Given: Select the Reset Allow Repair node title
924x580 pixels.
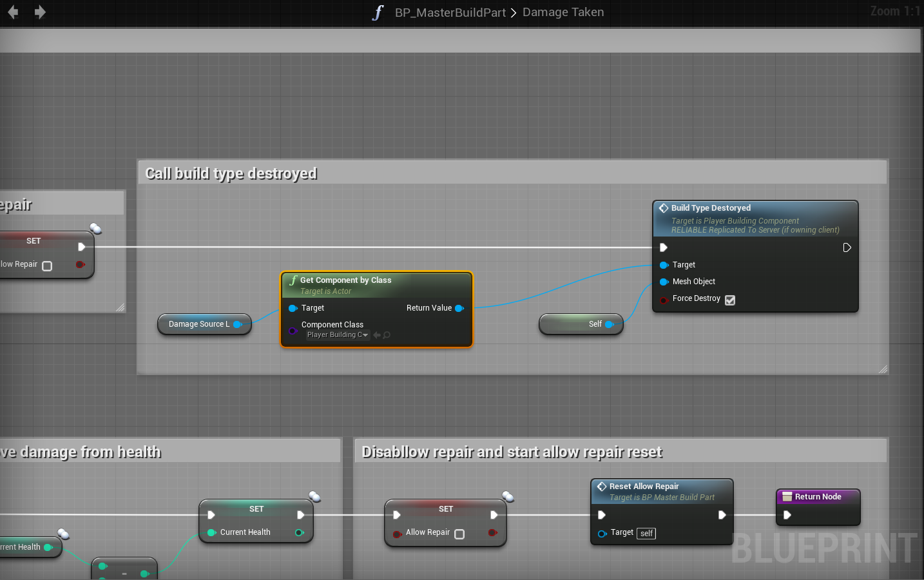Looking at the screenshot, I should (644, 487).
